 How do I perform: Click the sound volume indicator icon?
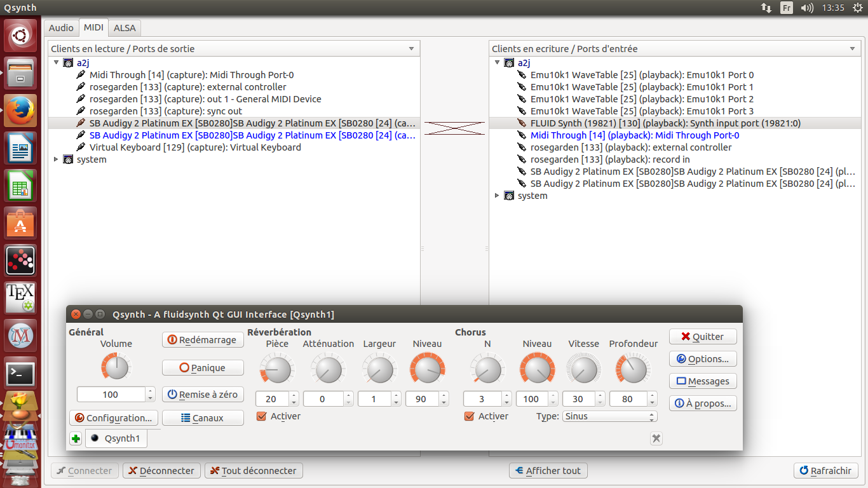(807, 8)
